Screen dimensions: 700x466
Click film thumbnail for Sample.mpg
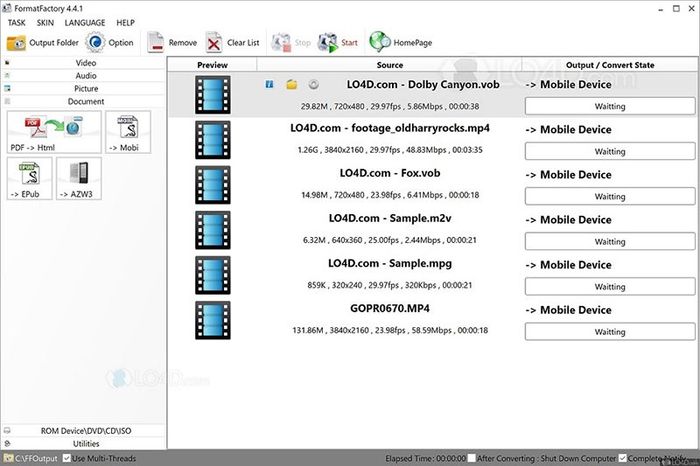click(x=213, y=275)
